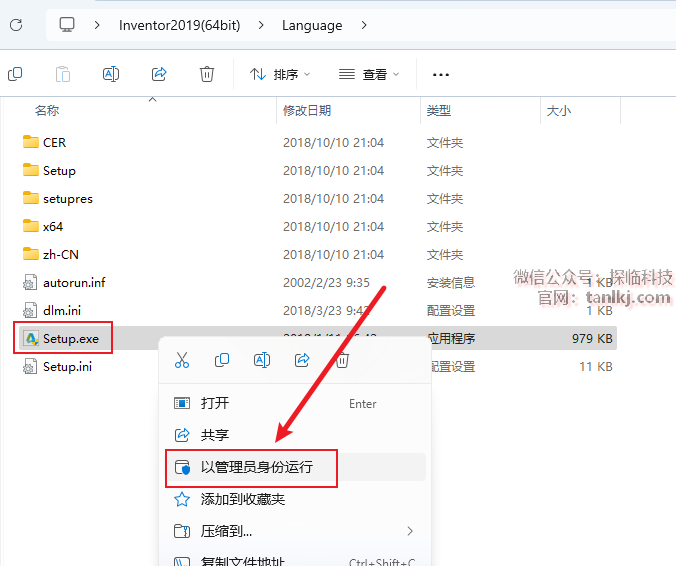The width and height of the screenshot is (676, 566).
Task: Click context menu cut scissors icon
Action: click(x=182, y=360)
